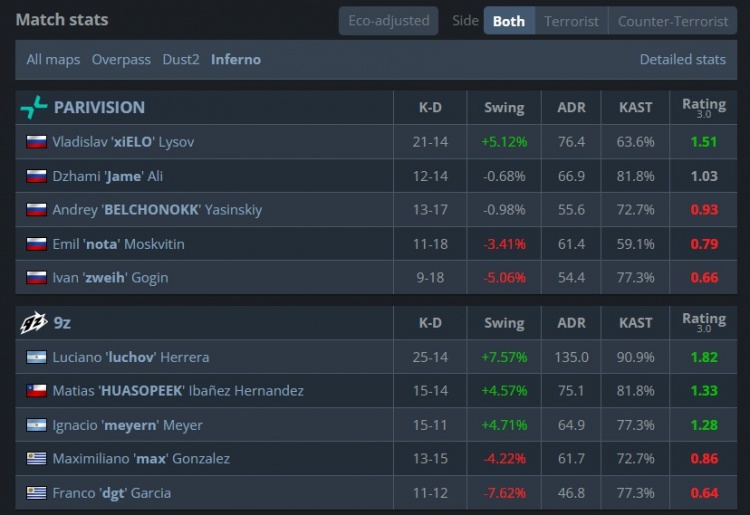Image resolution: width=750 pixels, height=515 pixels.
Task: Open the All maps tab
Action: pos(53,60)
